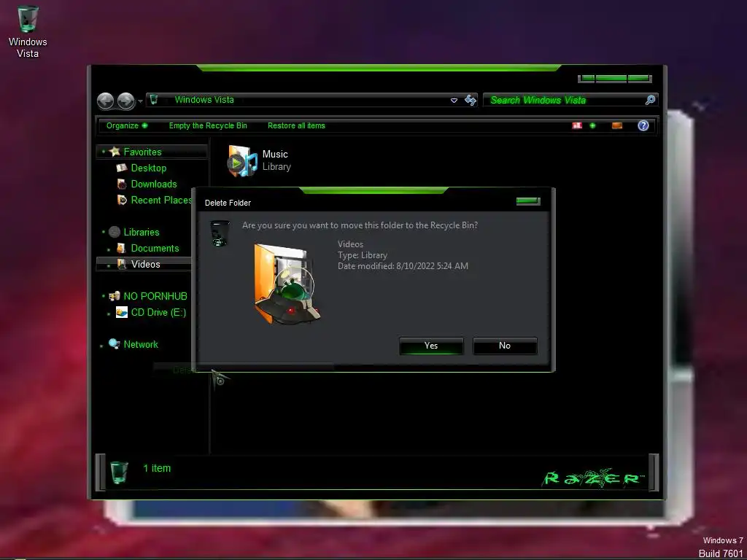
Task: Click the Downloads folder icon
Action: tap(122, 184)
